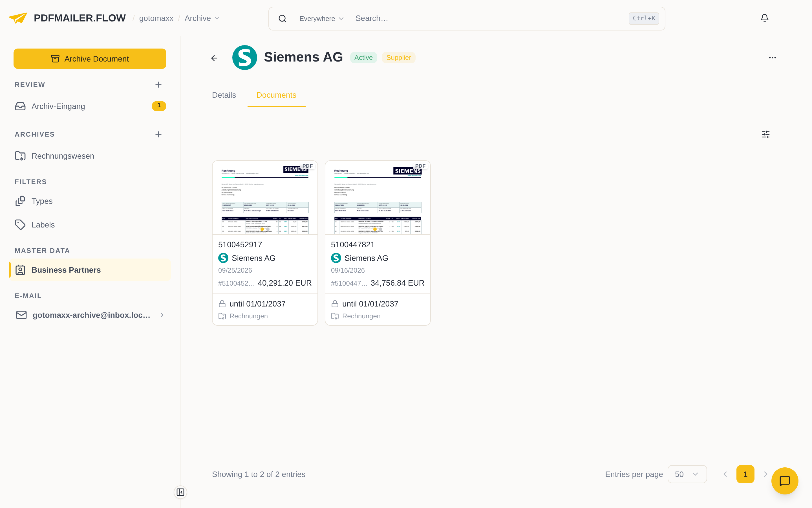
Task: Open Rechnungswesen archive
Action: [90, 156]
